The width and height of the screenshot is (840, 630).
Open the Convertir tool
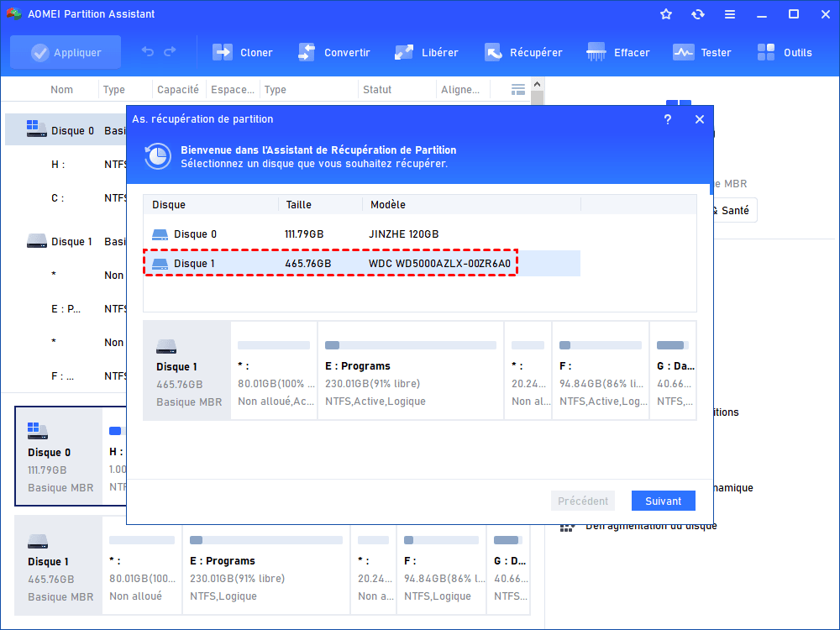333,52
